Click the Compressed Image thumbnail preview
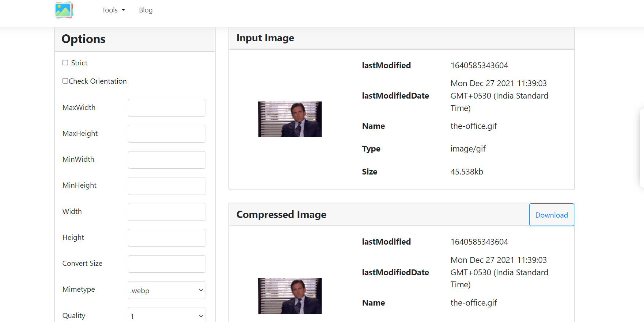Screen dimensions: 644x322 [289, 296]
